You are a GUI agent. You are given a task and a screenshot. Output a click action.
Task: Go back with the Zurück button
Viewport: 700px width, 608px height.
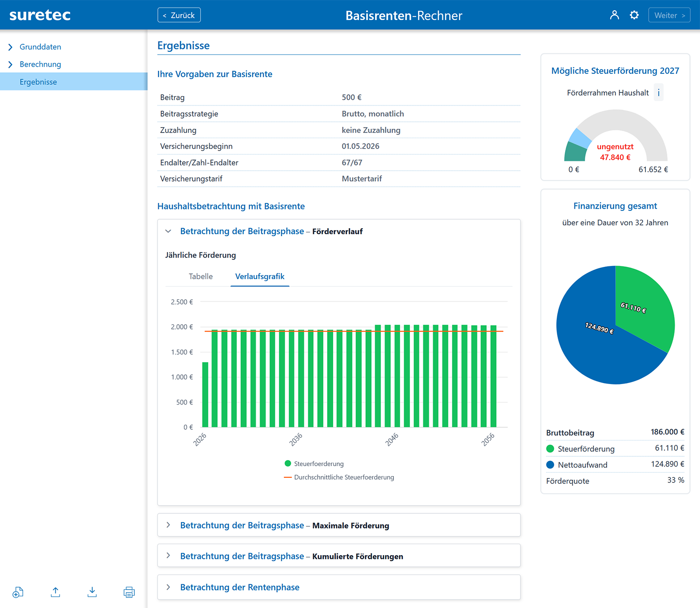click(179, 15)
